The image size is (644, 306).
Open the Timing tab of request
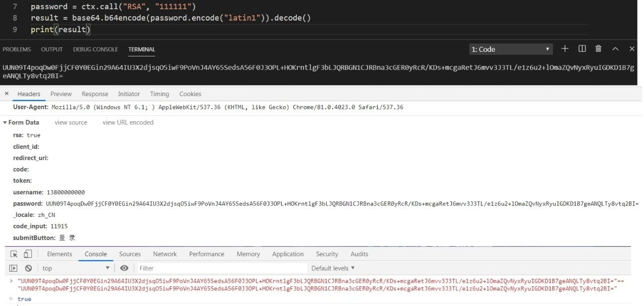pos(159,94)
